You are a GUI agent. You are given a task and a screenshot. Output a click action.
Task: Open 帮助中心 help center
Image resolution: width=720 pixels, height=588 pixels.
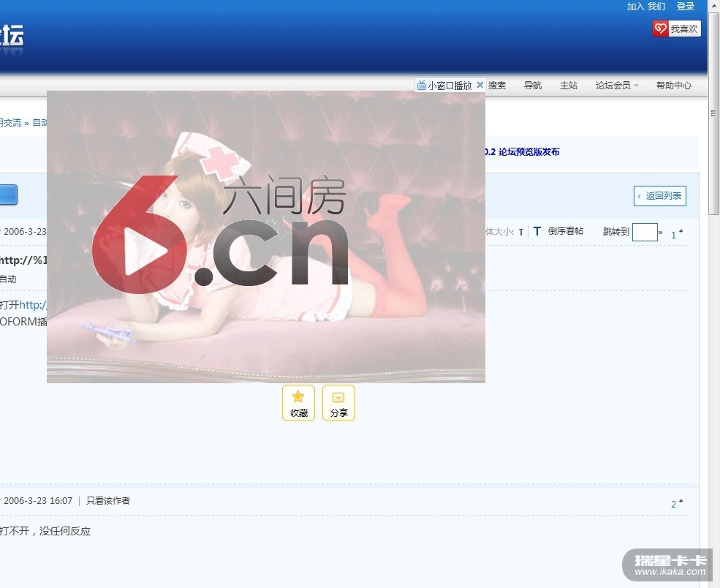click(674, 86)
